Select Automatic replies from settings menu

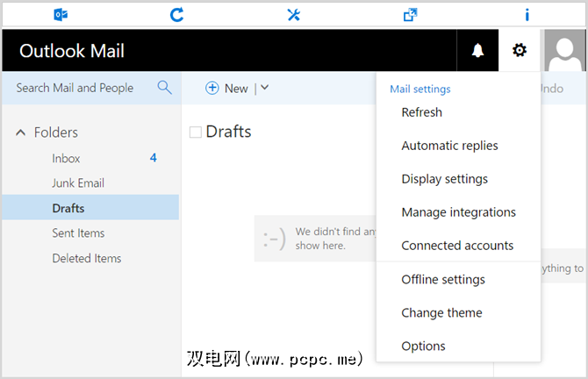point(449,146)
